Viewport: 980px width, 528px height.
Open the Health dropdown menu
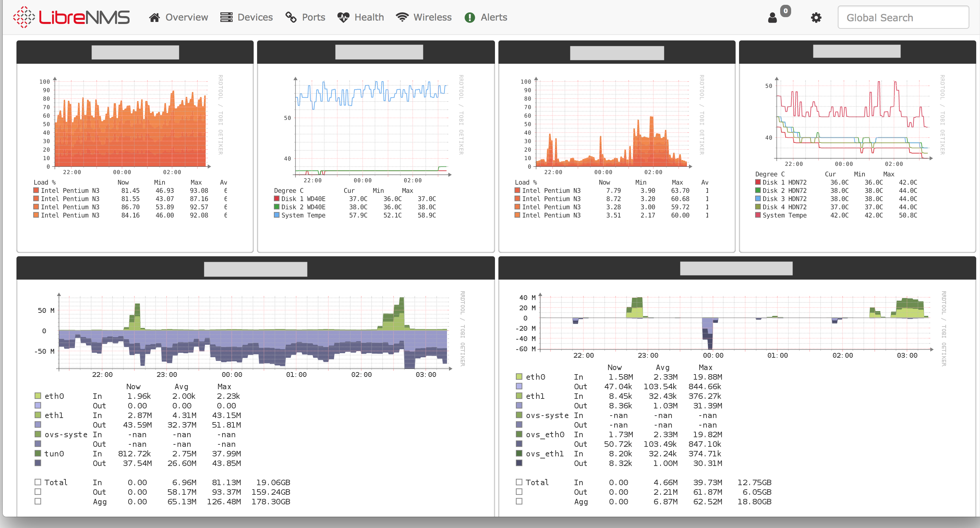point(360,17)
